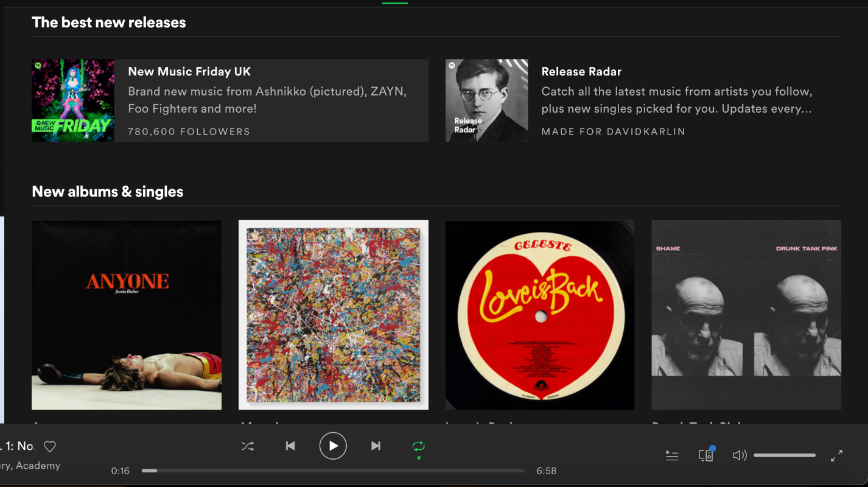The width and height of the screenshot is (868, 487).
Task: Open the New Music Friday cover image
Action: [x=73, y=100]
